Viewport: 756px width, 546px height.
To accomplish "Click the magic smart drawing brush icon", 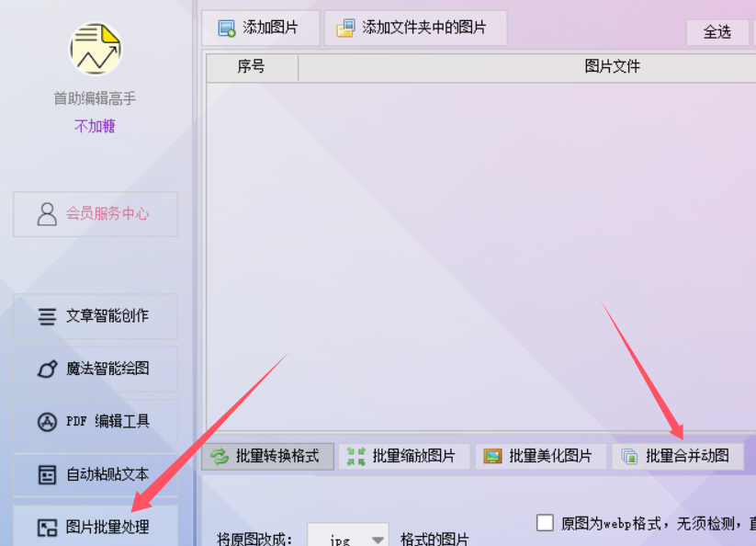I will tap(47, 369).
